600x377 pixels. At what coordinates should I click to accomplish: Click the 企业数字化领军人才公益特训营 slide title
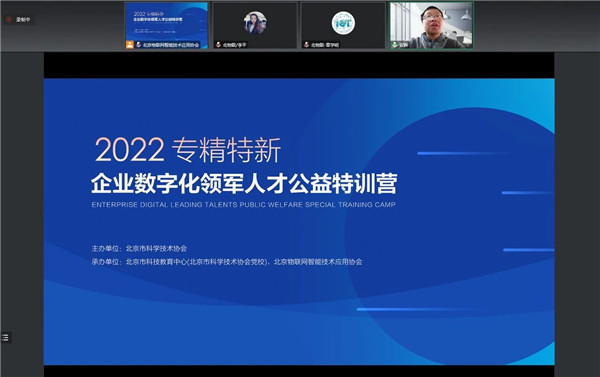pos(244,184)
